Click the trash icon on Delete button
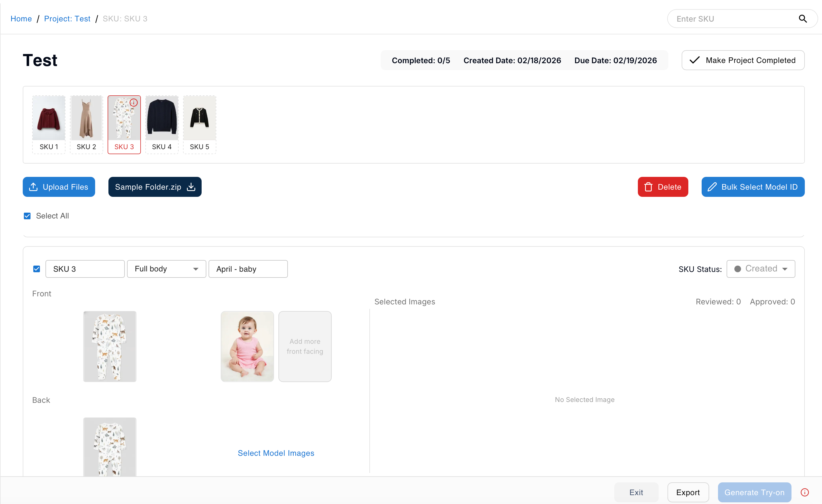 [648, 187]
